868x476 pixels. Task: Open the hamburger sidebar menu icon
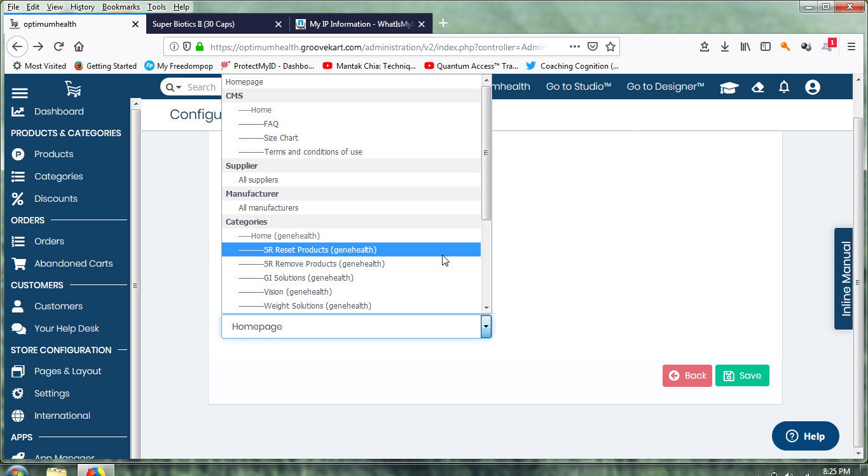(20, 93)
